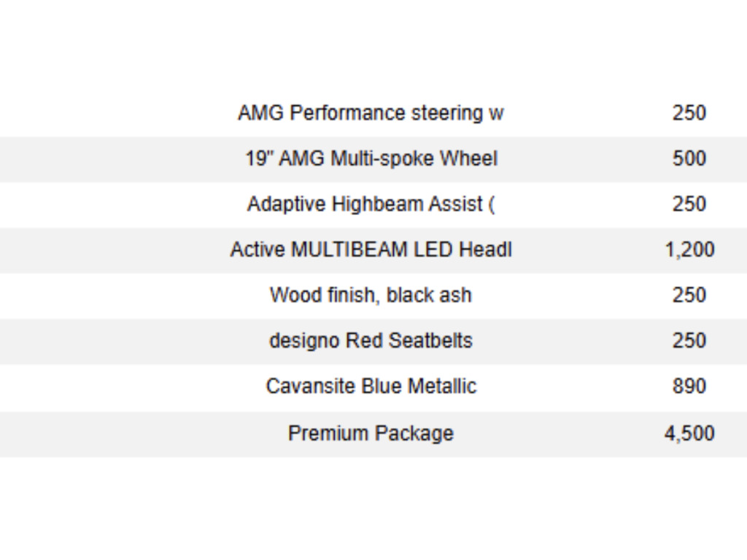This screenshot has width=747, height=560.
Task: Click empty gray area left of Premium Package
Action: [x=143, y=435]
